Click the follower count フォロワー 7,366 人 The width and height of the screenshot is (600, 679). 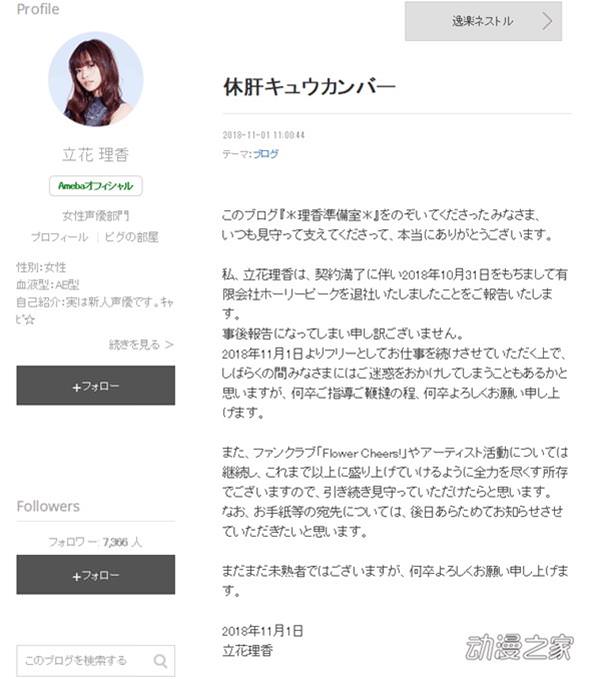(x=95, y=542)
